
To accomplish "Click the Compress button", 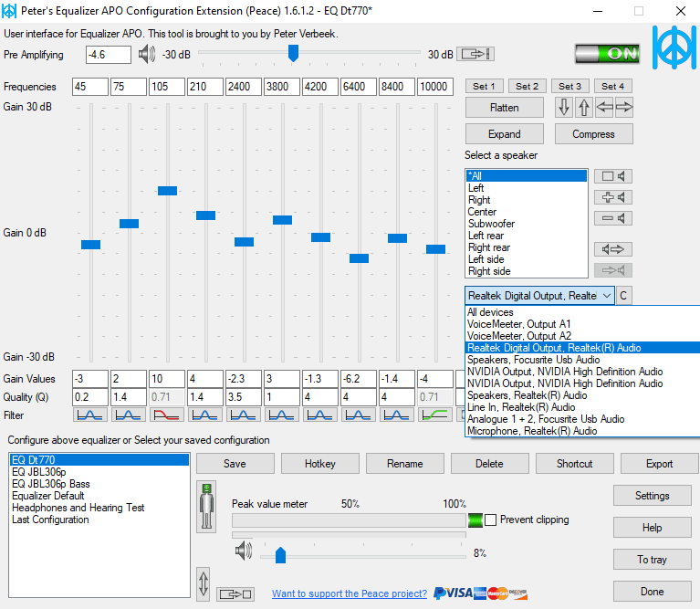I will tap(594, 134).
